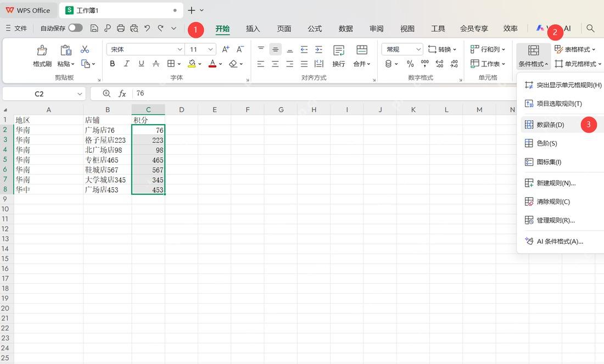The width and height of the screenshot is (604, 364).
Task: Click the Save icon in quick access bar
Action: (x=94, y=28)
